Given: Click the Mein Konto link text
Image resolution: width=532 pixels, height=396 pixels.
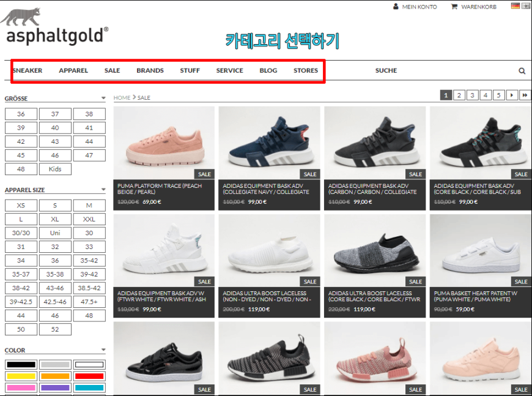Looking at the screenshot, I should pos(419,7).
